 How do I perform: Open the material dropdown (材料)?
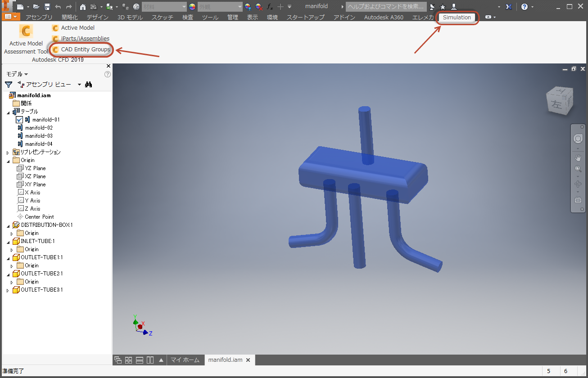164,7
